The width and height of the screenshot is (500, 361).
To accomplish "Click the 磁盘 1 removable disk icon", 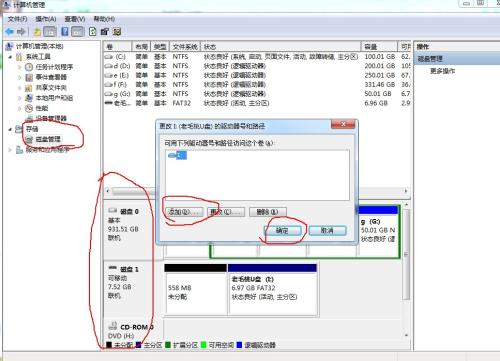I will click(x=113, y=268).
